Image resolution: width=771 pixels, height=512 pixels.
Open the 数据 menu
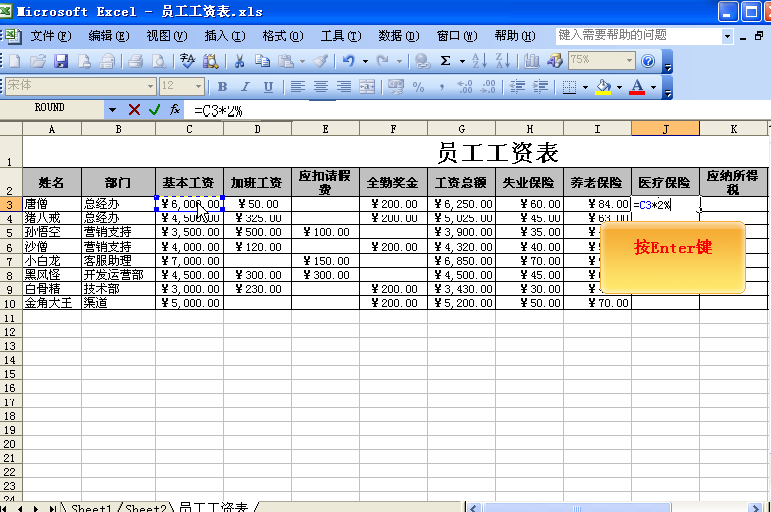399,36
